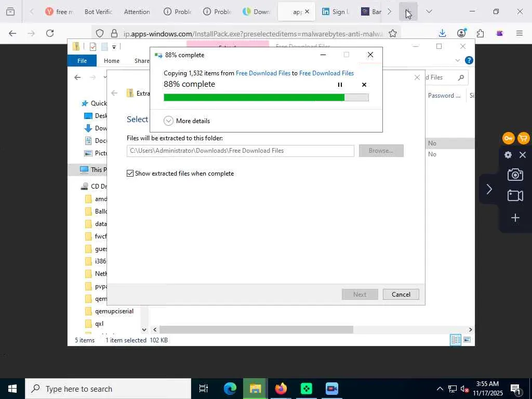Toggle Show extracted files when complete
Viewport: 532px width, 399px height.
pyautogui.click(x=130, y=174)
